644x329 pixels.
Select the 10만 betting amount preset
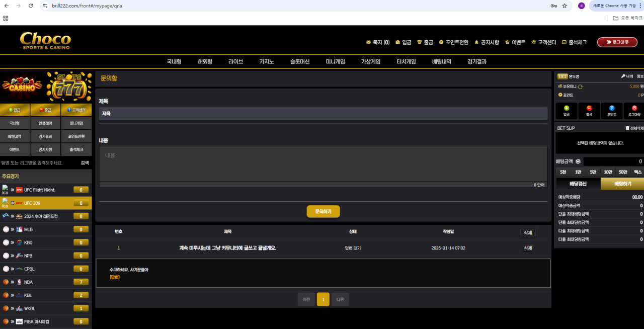click(x=608, y=172)
